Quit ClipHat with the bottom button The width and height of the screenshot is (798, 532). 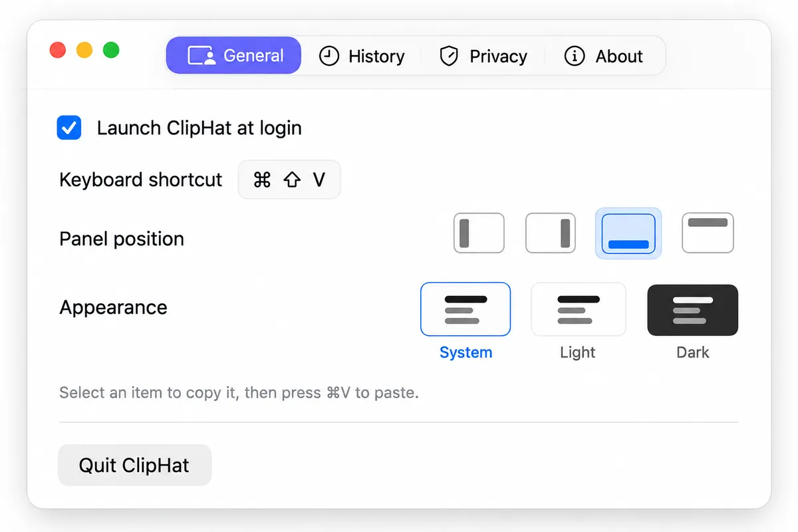pos(135,465)
